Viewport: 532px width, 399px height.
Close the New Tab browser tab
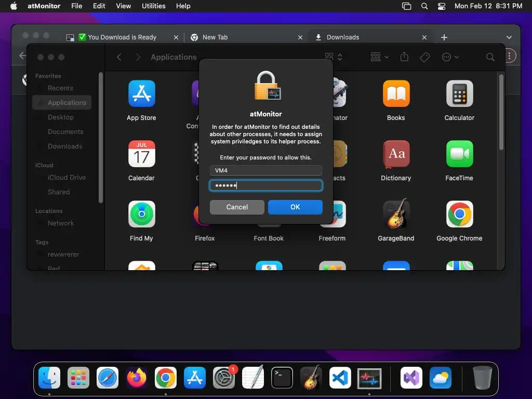click(x=300, y=37)
